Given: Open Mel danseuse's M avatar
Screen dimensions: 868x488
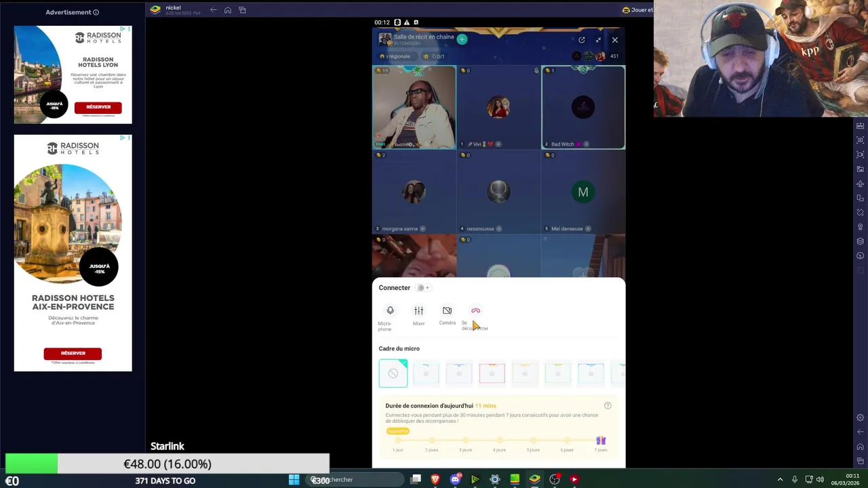Looking at the screenshot, I should point(583,192).
